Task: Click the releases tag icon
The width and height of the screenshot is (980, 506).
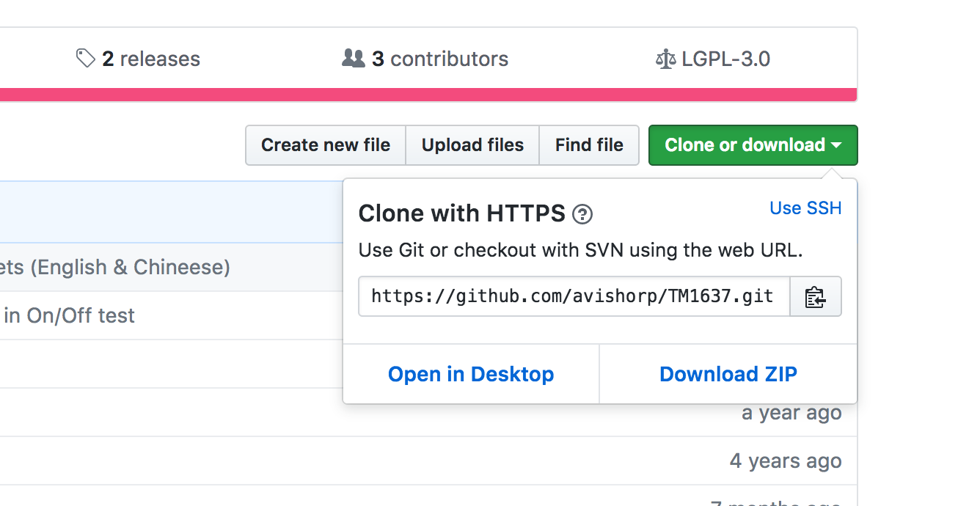Action: (x=86, y=59)
